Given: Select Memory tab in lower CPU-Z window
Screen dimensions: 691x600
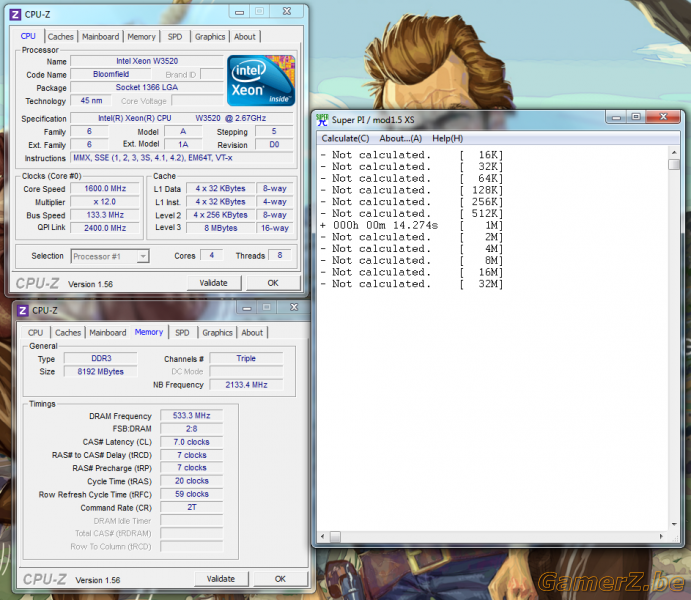Looking at the screenshot, I should [x=149, y=332].
